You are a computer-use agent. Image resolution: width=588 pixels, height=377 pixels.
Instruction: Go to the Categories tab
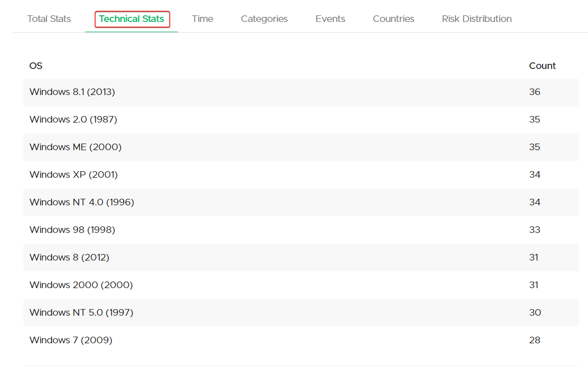pyautogui.click(x=264, y=19)
